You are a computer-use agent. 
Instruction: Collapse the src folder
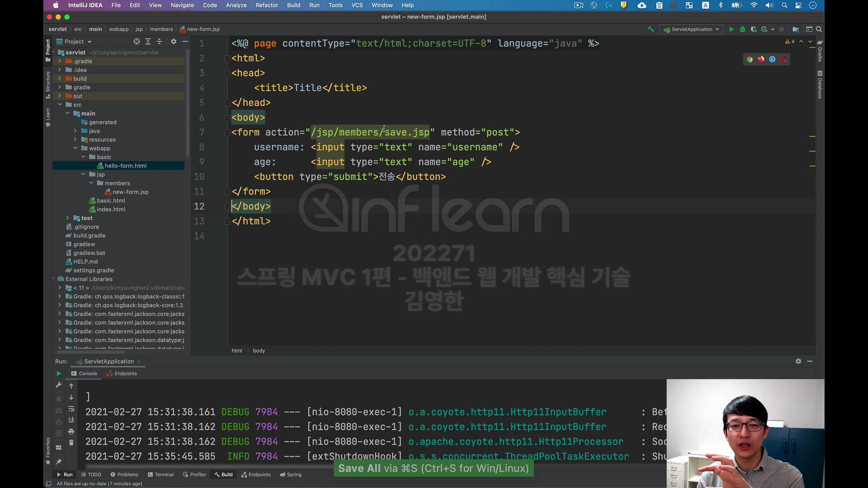[x=59, y=104]
